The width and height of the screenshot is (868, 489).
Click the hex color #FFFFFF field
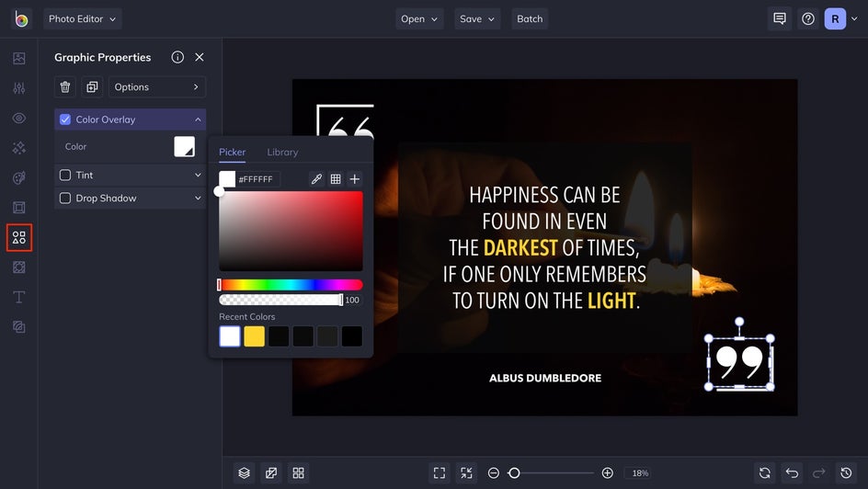point(258,179)
